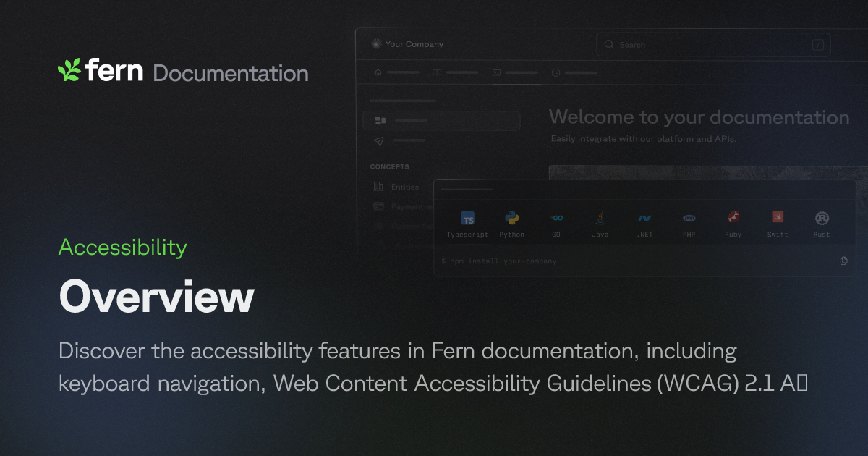
Task: Click the CONCEPTS section heading
Action: coord(390,166)
